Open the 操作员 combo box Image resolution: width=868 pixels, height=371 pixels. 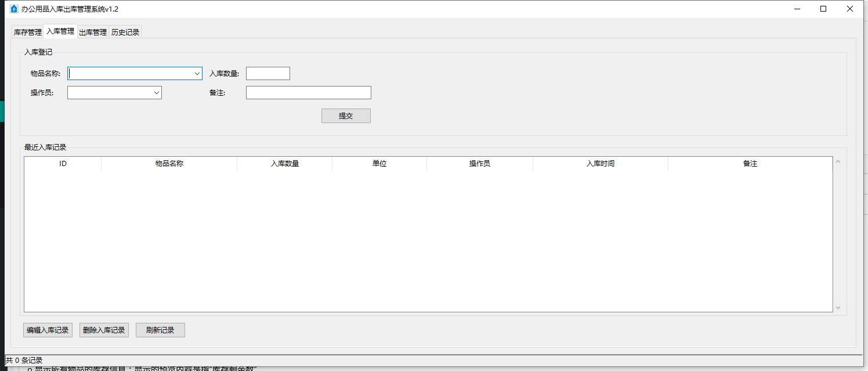tap(156, 93)
